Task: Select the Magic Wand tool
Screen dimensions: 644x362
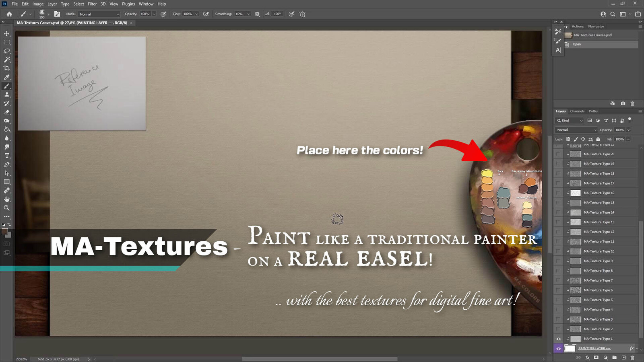Action: click(6, 60)
